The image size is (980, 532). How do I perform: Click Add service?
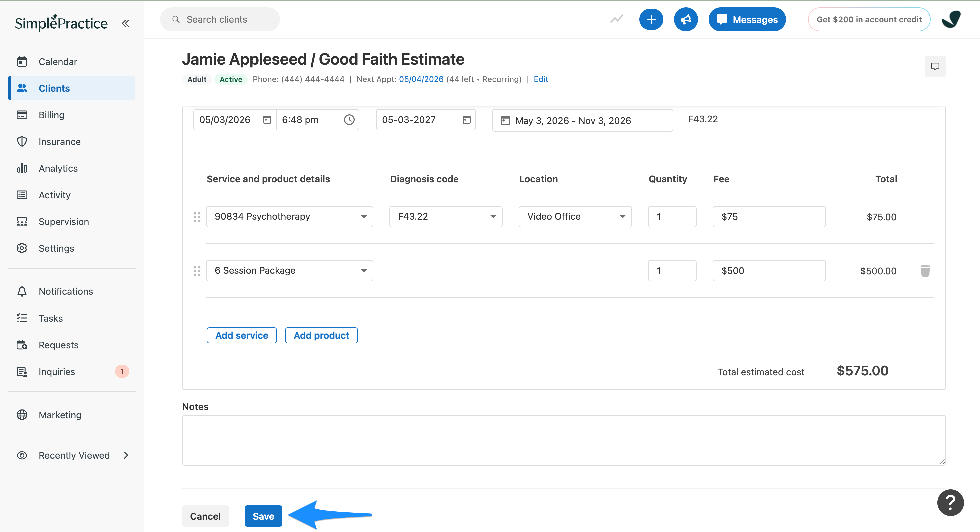click(242, 335)
